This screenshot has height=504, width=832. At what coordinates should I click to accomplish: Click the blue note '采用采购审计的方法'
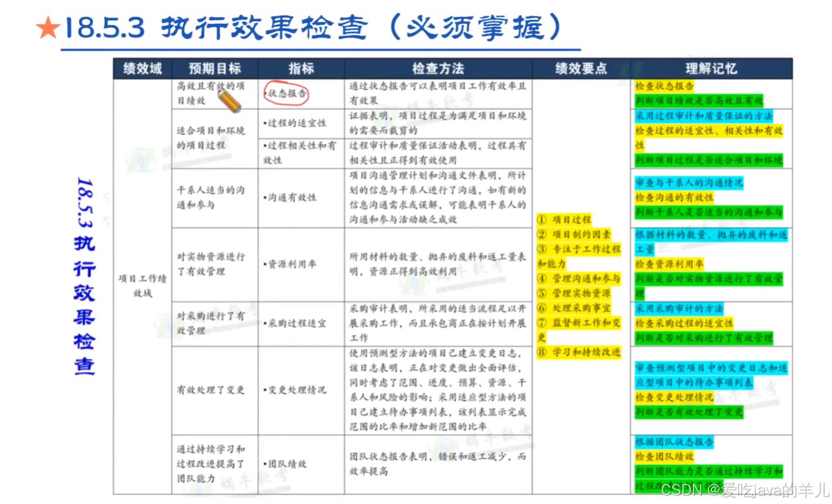679,309
